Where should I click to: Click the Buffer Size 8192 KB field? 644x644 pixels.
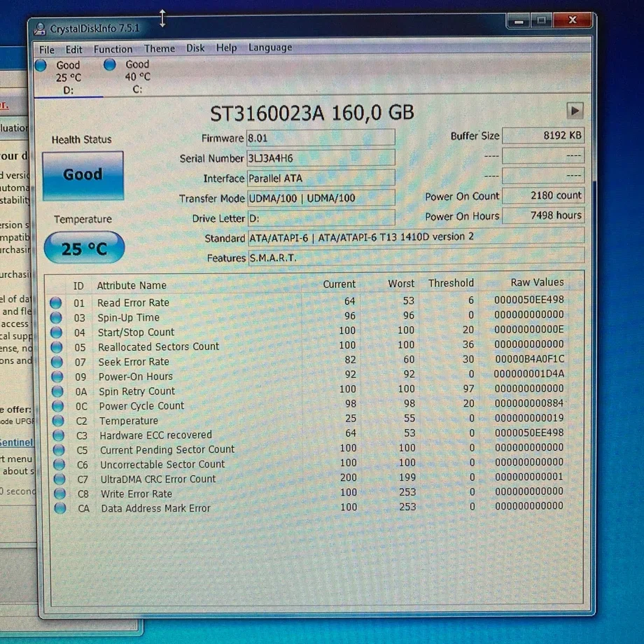[x=543, y=136]
